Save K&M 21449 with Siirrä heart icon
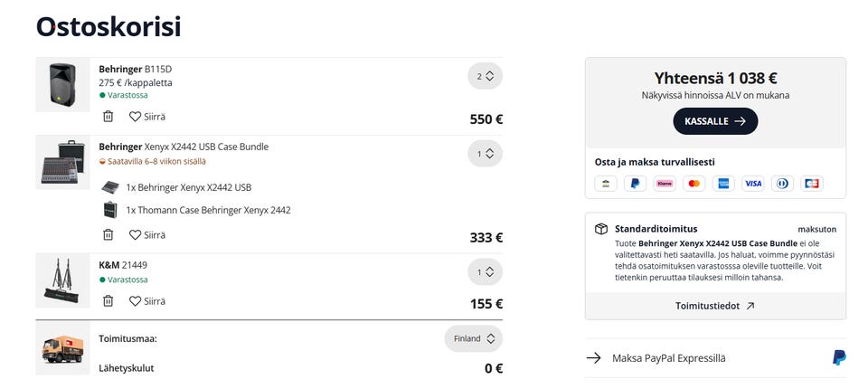The image size is (868, 389). coord(146,301)
